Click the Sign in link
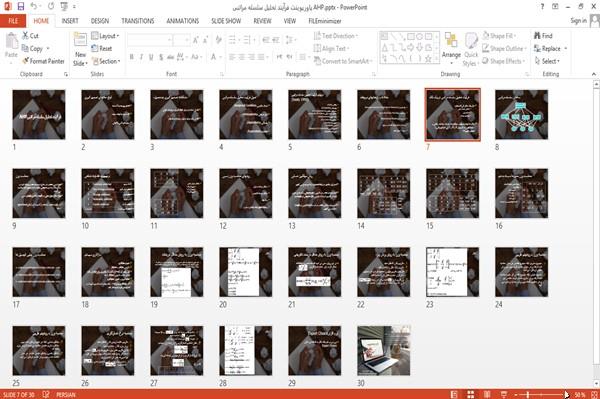 578,21
